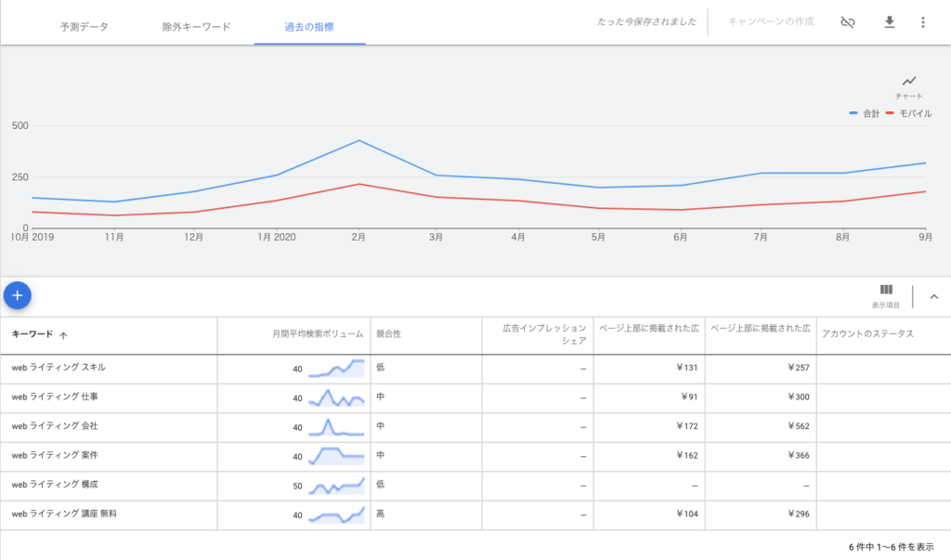951x560 pixels.
Task: Click the たった今保存されました status text
Action: [x=646, y=22]
